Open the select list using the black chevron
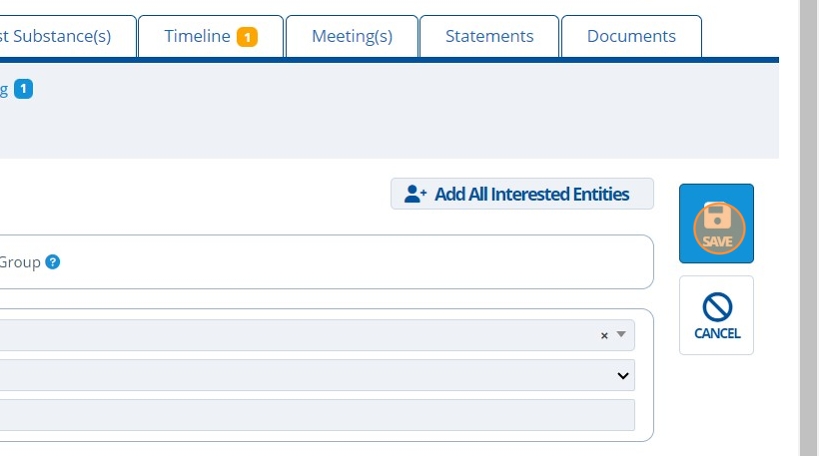The height and width of the screenshot is (456, 819). [x=623, y=376]
